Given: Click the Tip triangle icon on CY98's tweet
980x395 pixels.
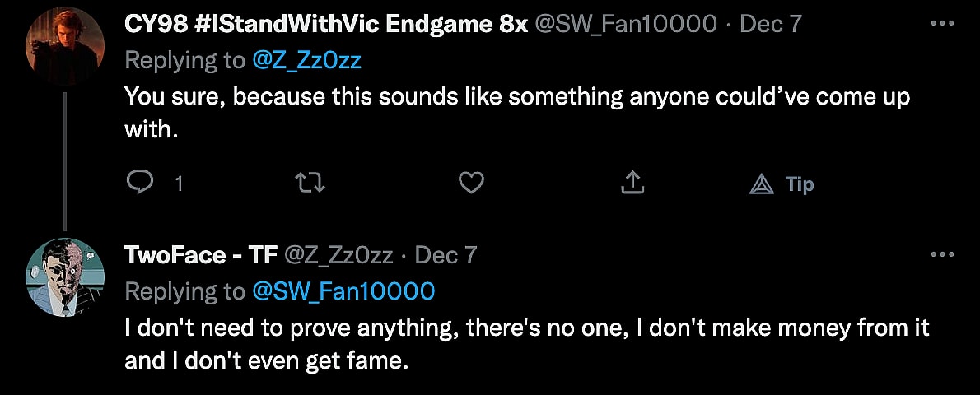Looking at the screenshot, I should tap(762, 184).
